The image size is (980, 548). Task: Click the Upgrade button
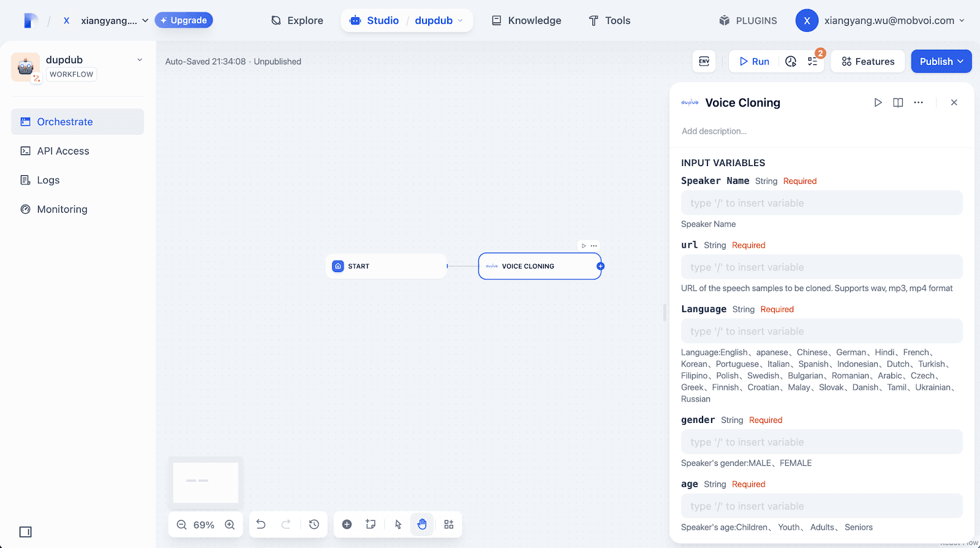[x=184, y=20]
